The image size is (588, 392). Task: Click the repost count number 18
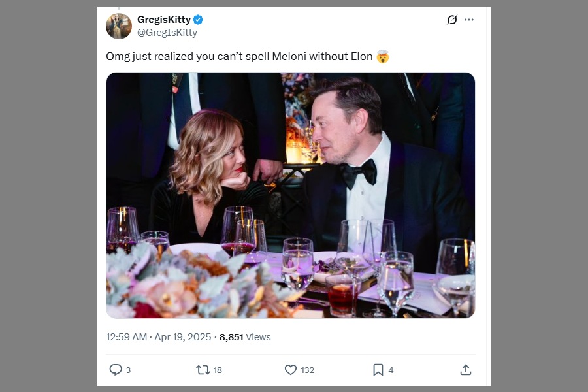click(x=218, y=370)
